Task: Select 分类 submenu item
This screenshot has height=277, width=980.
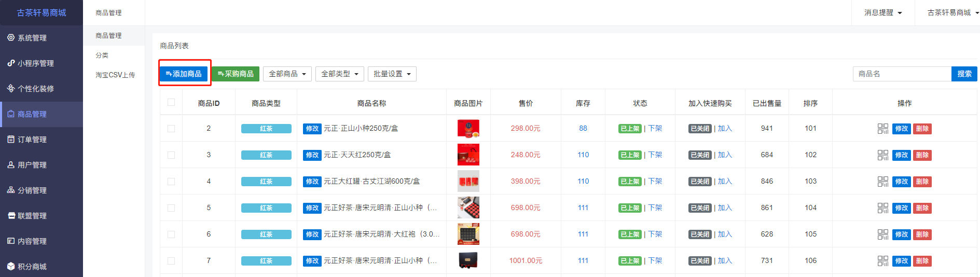Action: (x=114, y=55)
